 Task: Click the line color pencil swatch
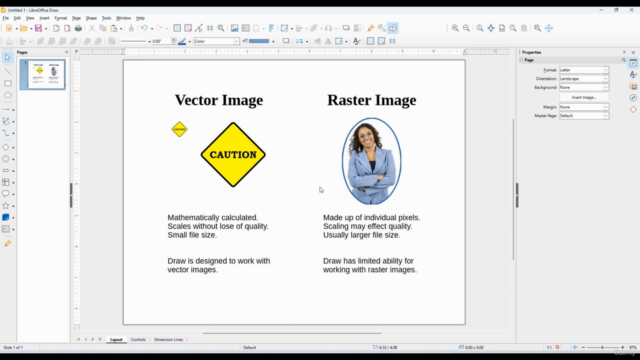point(182,41)
